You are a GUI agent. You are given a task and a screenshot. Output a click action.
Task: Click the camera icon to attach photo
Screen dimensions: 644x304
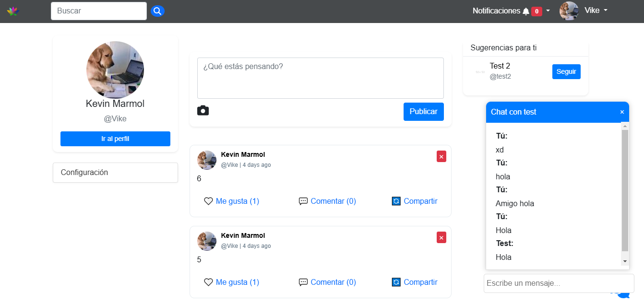(x=203, y=111)
